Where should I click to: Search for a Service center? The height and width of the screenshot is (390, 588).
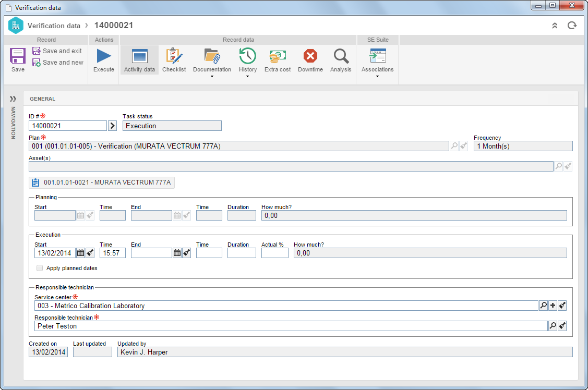click(543, 306)
